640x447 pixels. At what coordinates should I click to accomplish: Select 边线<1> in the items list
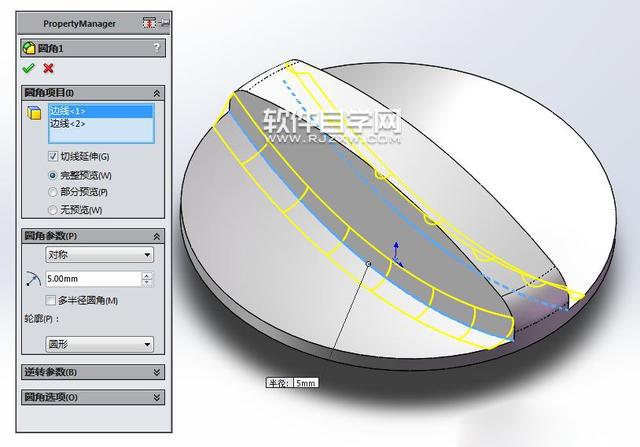pyautogui.click(x=101, y=111)
